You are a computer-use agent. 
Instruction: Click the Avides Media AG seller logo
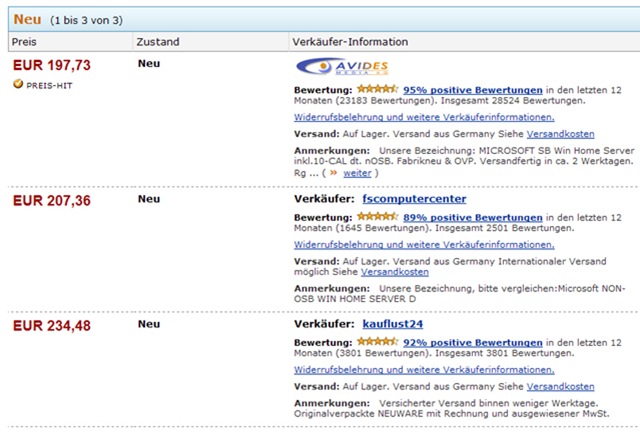[x=342, y=67]
